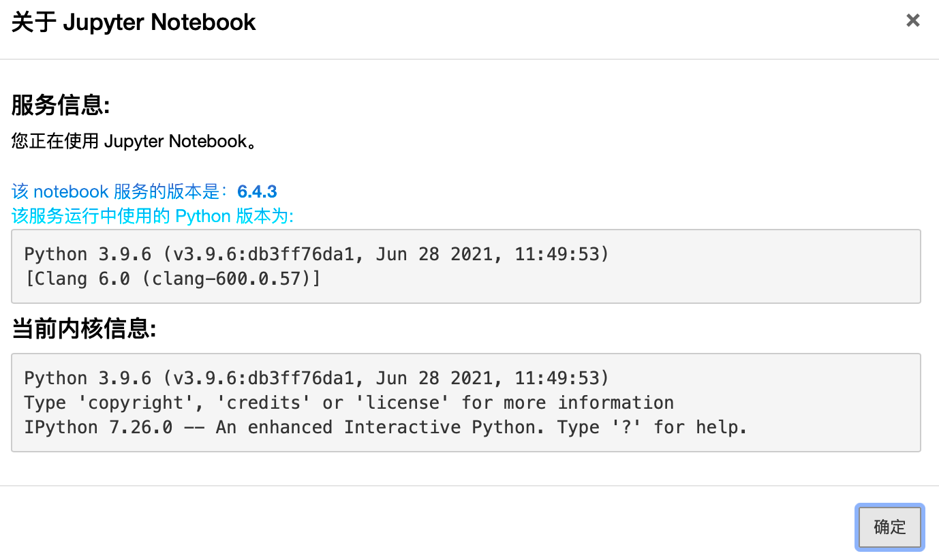Click the clang-600.0.57 build text

(226, 279)
